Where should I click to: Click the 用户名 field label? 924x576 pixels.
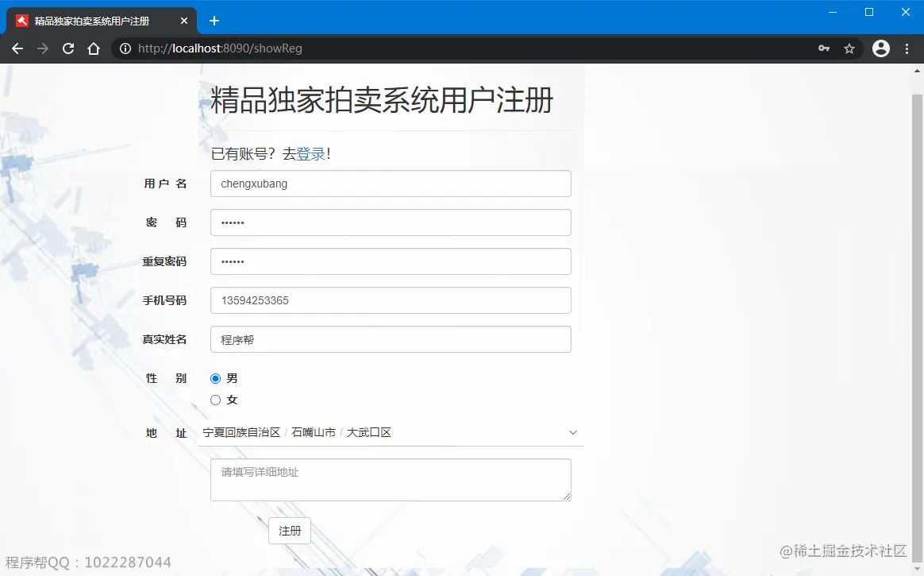(x=165, y=184)
